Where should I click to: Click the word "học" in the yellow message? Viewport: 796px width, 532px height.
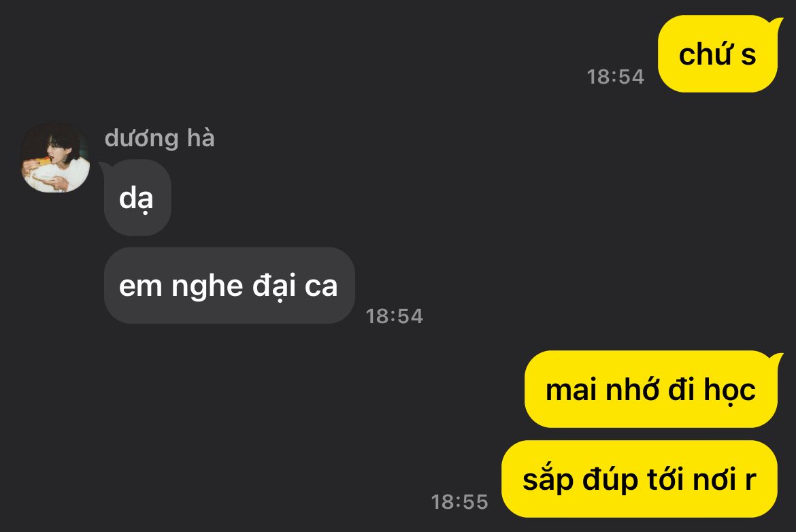[x=729, y=390]
